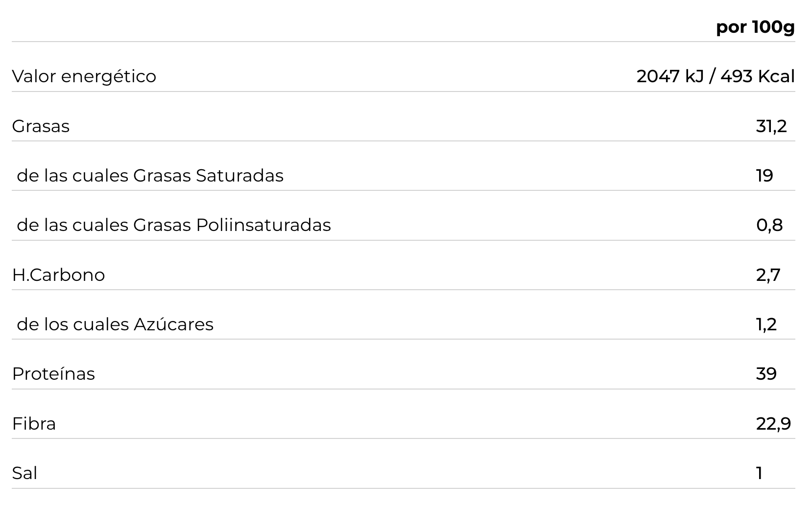Select the "Grasas" row label
Screen dimensions: 812x505
tap(41, 126)
